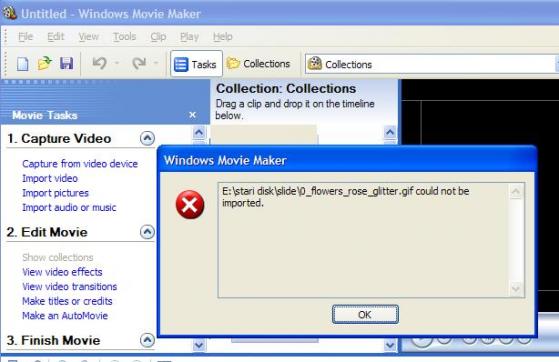Click Import audio or music link
The height and width of the screenshot is (362, 559).
(69, 208)
